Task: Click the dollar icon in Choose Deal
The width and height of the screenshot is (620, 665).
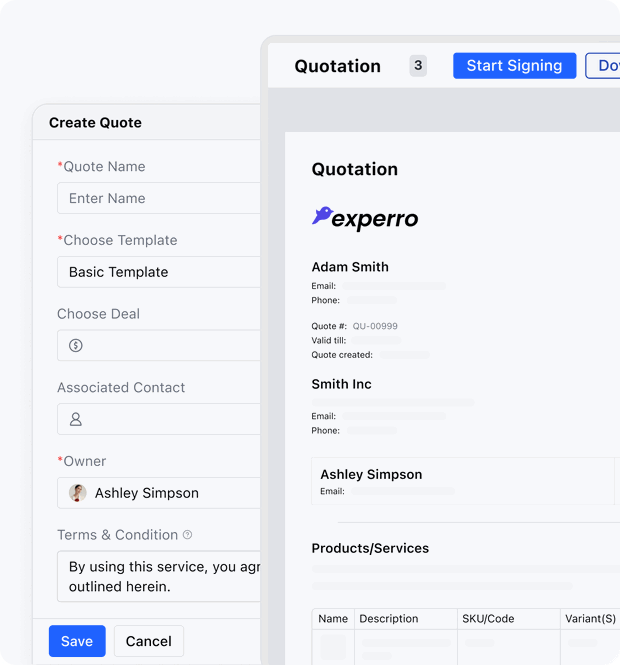Action: tap(76, 345)
